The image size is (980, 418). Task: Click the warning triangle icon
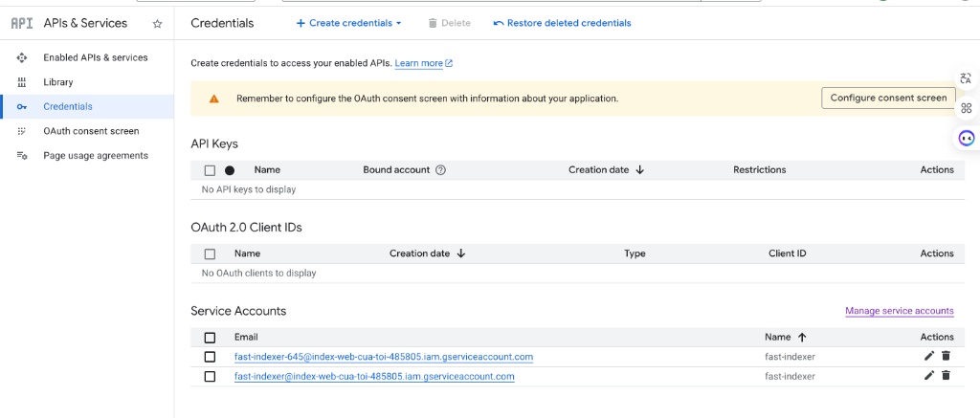point(214,99)
